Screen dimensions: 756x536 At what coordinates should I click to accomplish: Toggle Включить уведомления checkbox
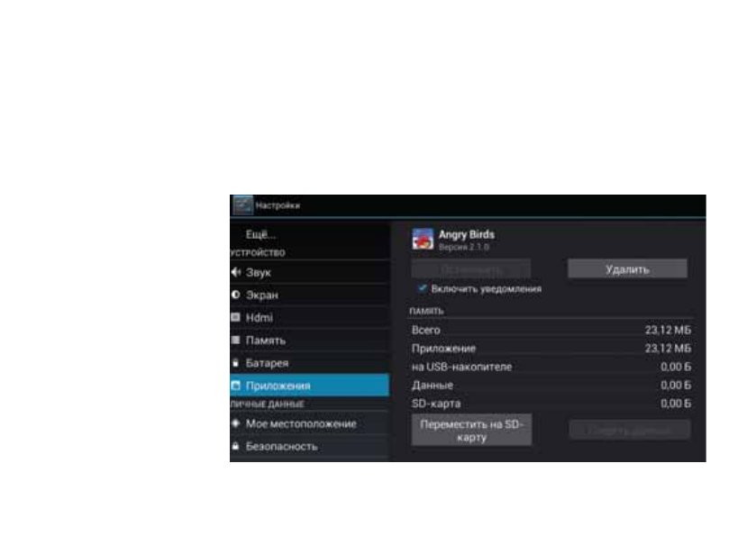[423, 288]
